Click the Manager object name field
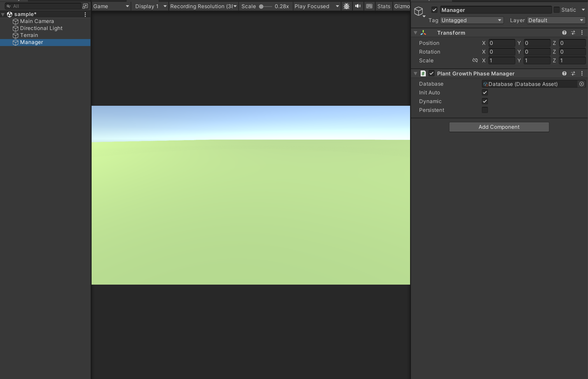The width and height of the screenshot is (588, 379). (x=496, y=10)
